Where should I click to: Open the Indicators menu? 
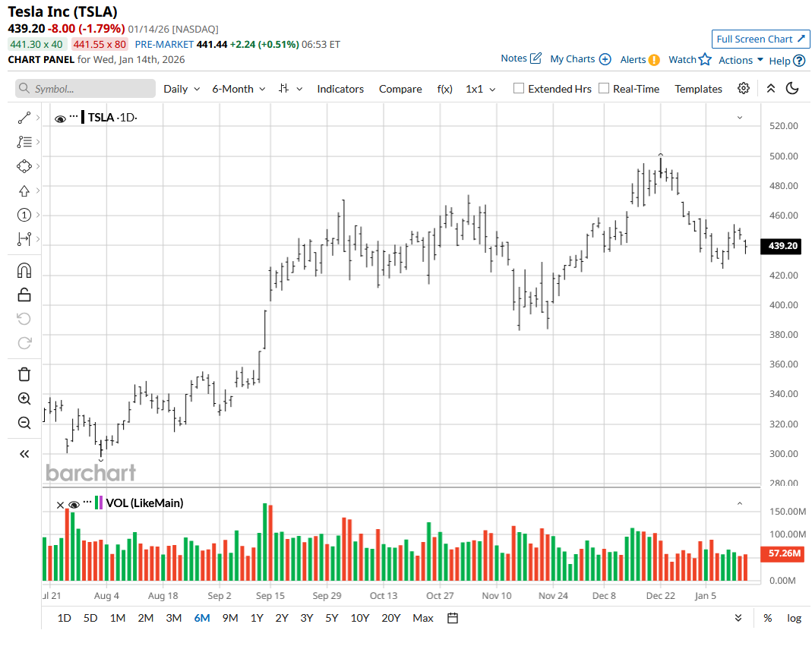pos(340,89)
